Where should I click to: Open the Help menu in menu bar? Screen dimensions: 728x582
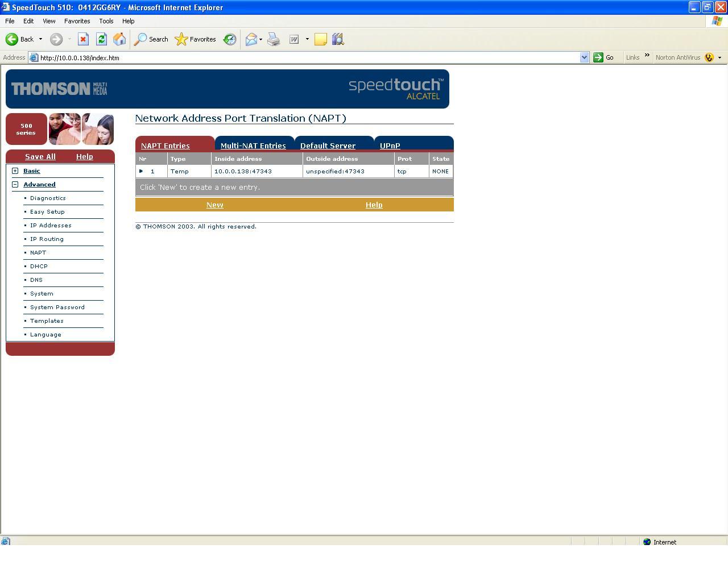129,21
